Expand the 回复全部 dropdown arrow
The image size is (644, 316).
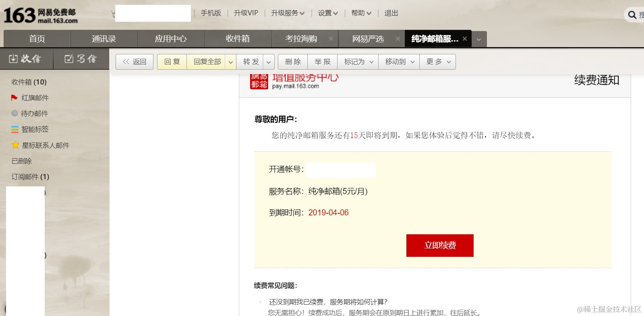pos(231,62)
